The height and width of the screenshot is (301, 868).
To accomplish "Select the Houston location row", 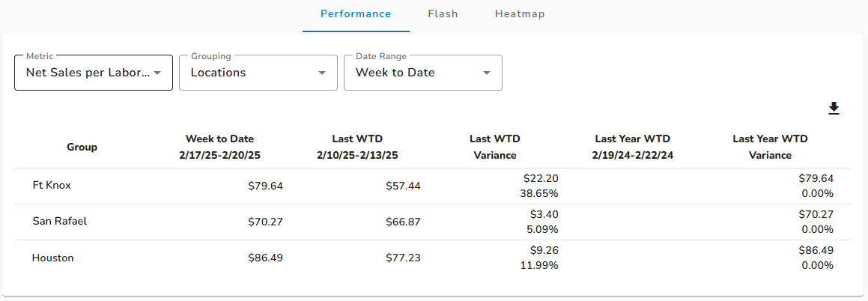I will [x=433, y=258].
